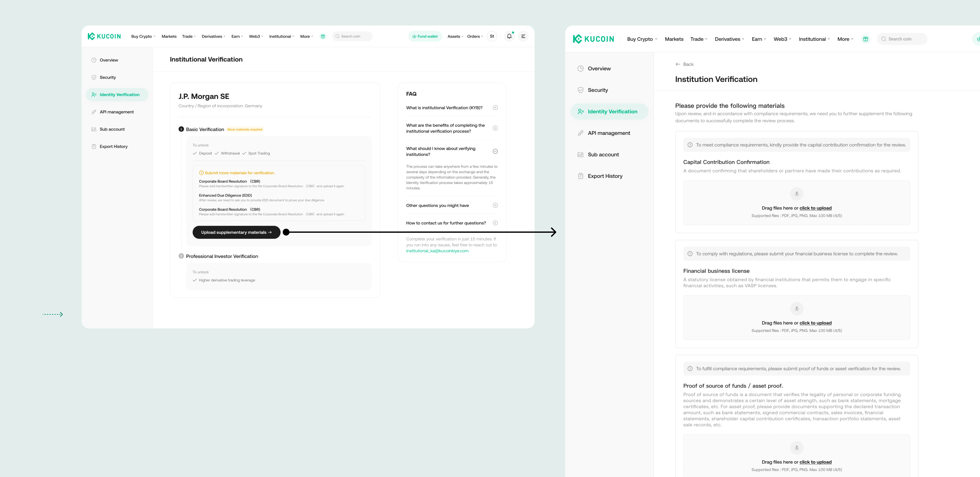
Task: Select Identity Verification in left window sidebar
Action: (117, 94)
